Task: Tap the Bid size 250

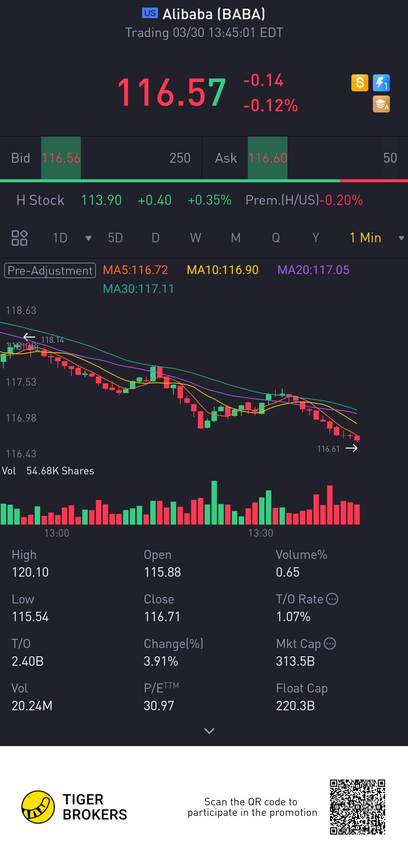Action: pyautogui.click(x=180, y=158)
